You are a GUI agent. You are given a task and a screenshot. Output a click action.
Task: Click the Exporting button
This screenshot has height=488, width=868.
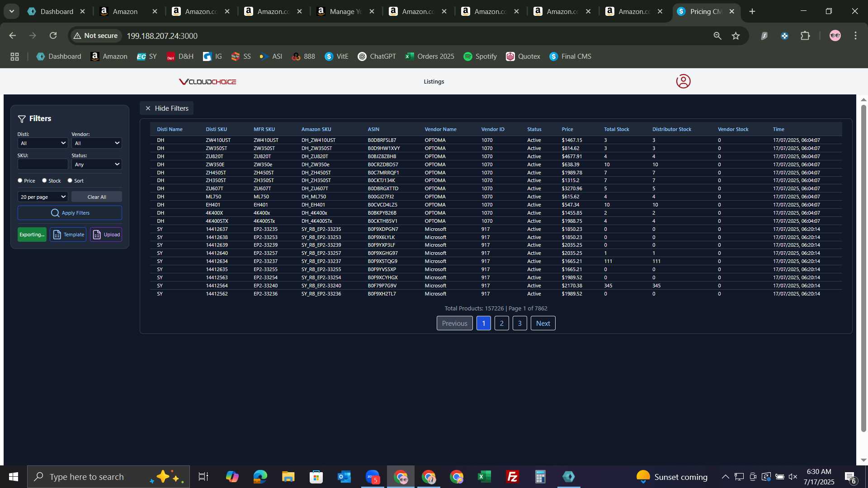point(32,235)
